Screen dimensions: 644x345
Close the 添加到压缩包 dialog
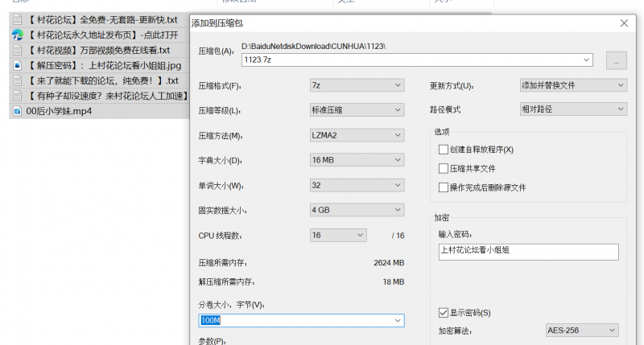(x=623, y=23)
